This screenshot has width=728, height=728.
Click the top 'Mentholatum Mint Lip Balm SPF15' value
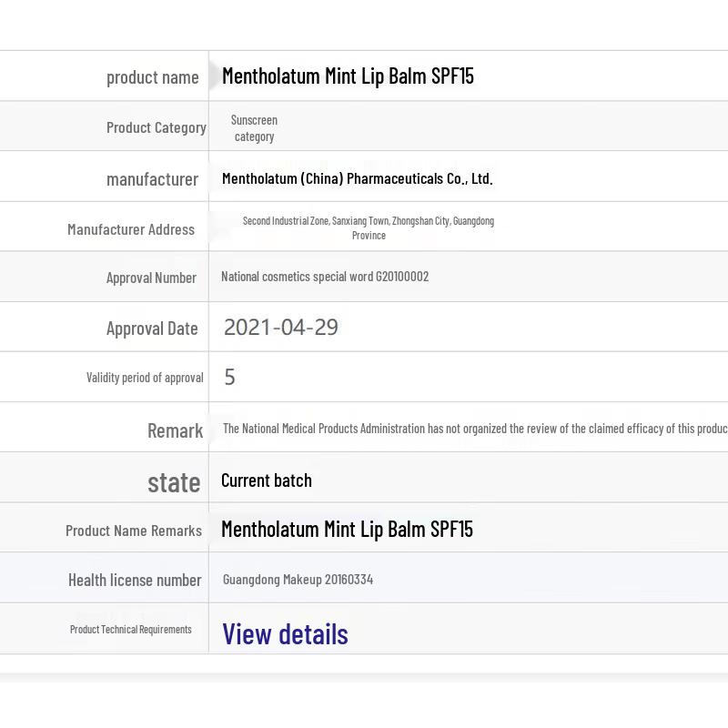tap(348, 76)
